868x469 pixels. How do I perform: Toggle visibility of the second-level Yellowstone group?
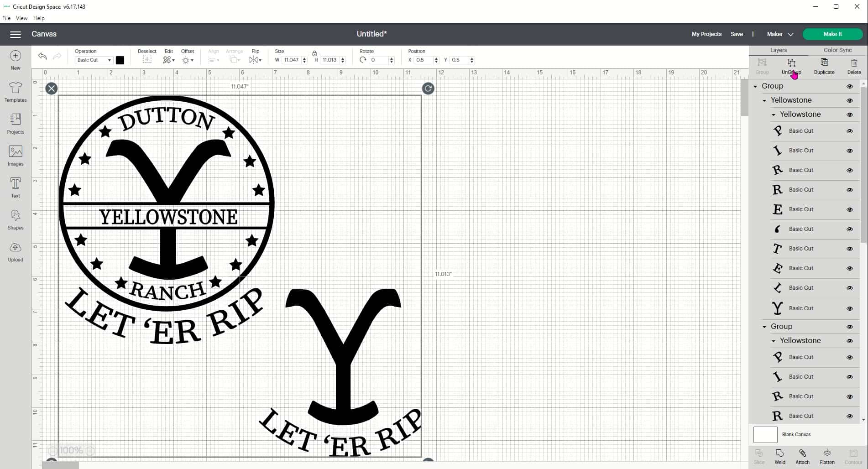coord(850,115)
